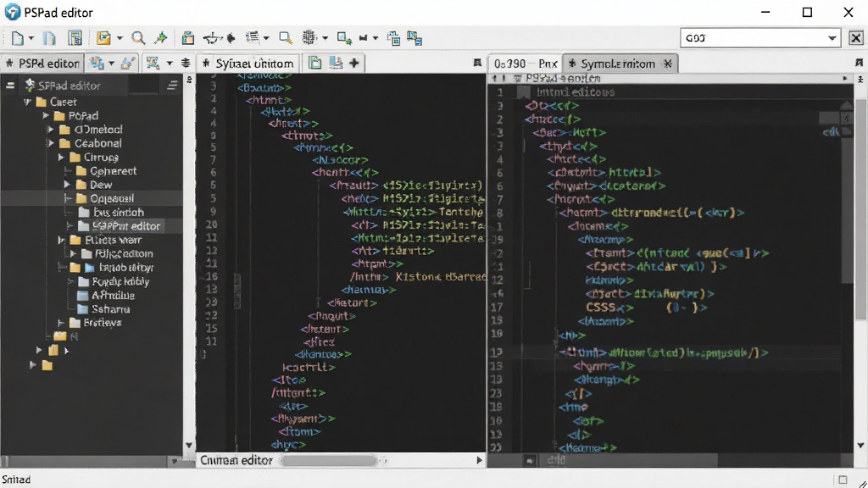Click the hamburger icon left of SPPad editor header
The image size is (868, 488).
[10, 86]
